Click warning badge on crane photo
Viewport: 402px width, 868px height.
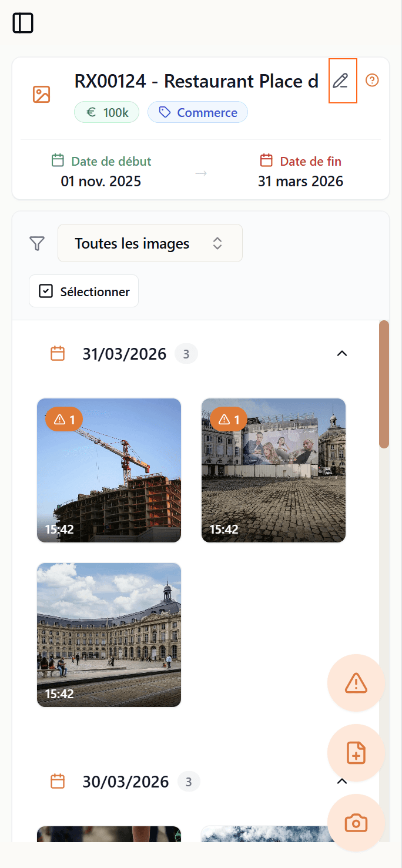tap(64, 420)
